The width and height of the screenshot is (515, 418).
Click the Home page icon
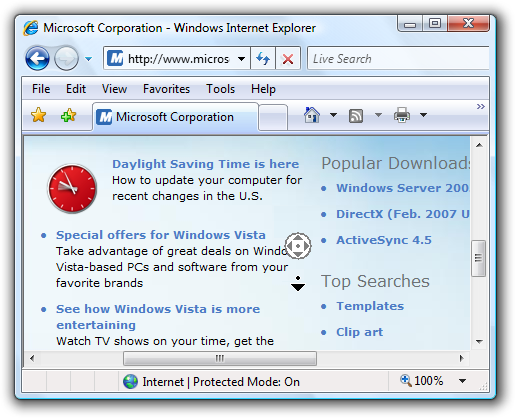click(312, 115)
